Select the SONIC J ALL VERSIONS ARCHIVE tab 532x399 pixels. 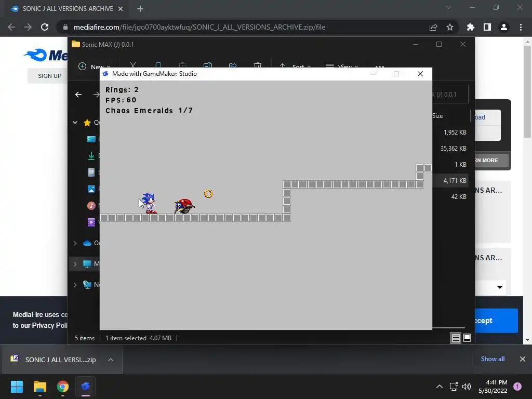[67, 9]
